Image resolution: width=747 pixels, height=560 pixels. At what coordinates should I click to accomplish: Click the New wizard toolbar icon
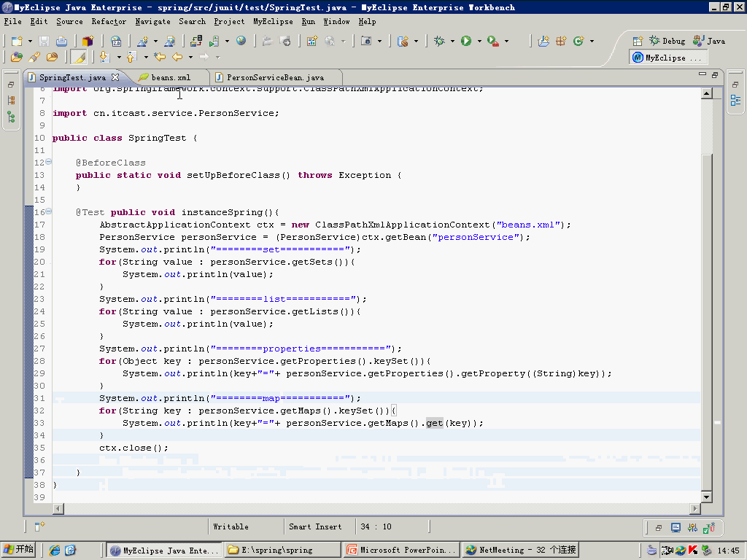(x=17, y=42)
